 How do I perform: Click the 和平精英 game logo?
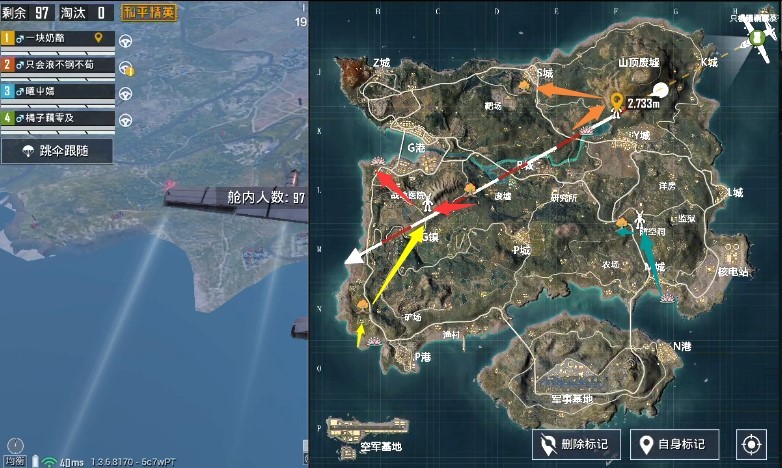pos(149,12)
